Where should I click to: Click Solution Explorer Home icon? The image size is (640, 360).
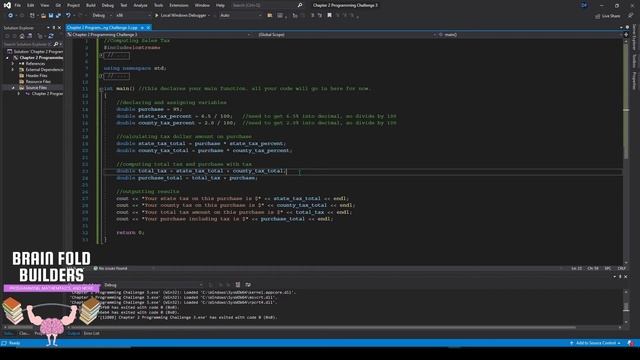click(x=22, y=36)
